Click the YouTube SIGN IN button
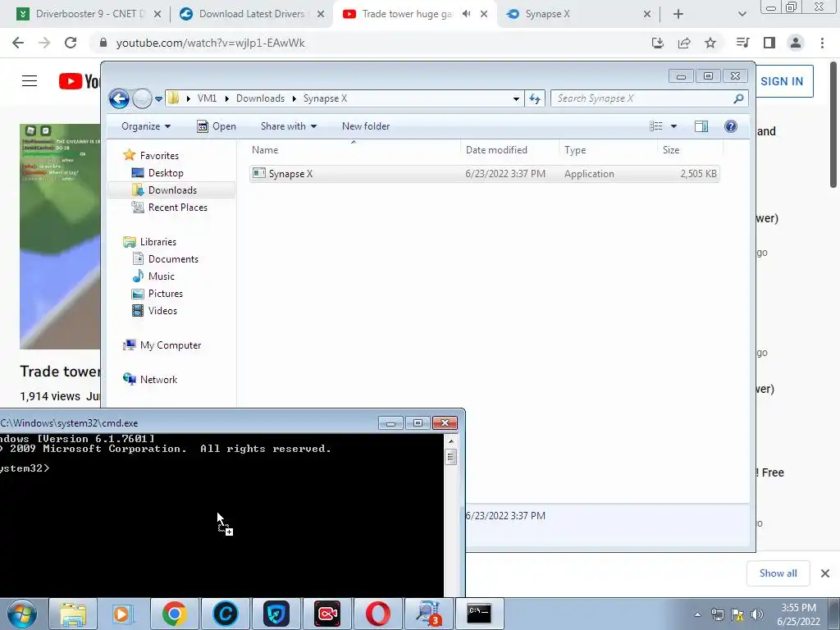The height and width of the screenshot is (630, 840). (783, 81)
